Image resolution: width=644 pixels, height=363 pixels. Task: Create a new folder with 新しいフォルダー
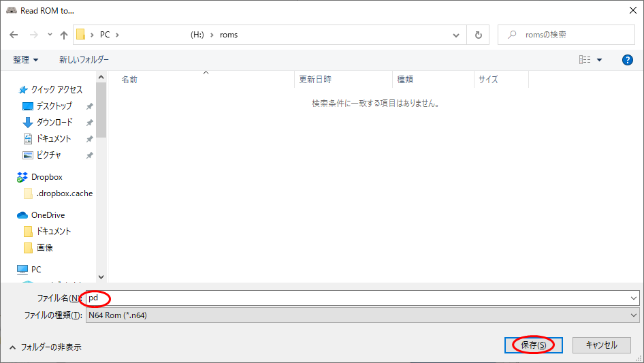(84, 60)
